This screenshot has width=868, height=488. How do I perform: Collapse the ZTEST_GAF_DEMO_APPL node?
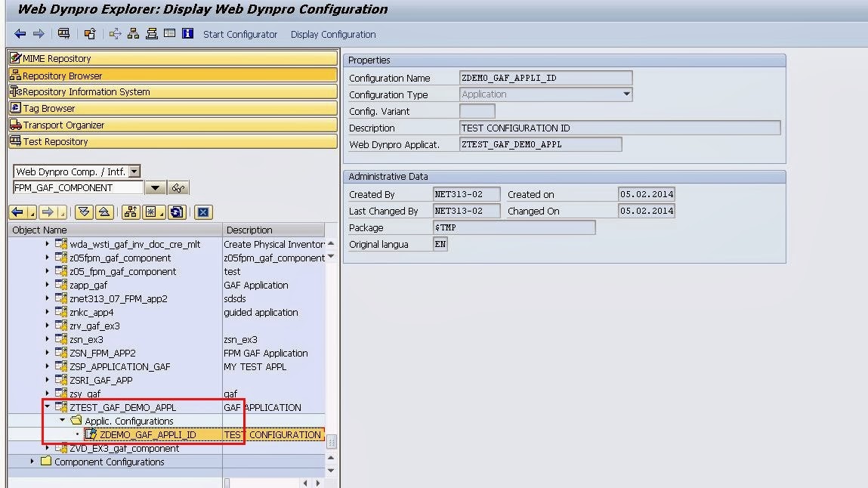pyautogui.click(x=47, y=406)
